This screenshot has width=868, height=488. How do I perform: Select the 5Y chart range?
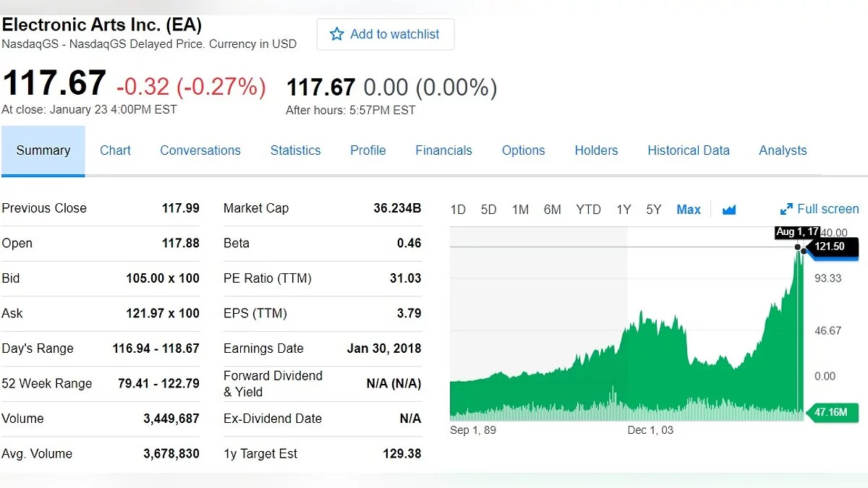point(654,210)
